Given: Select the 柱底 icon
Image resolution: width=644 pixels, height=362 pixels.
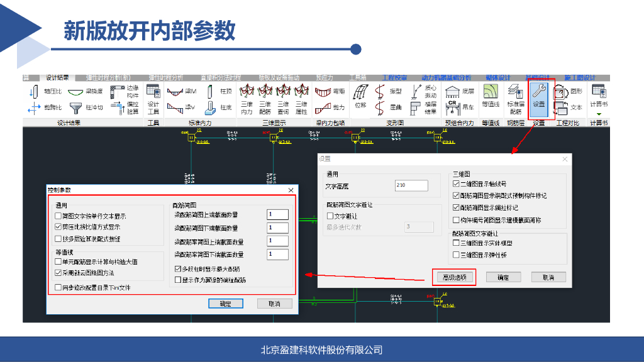Looking at the screenshot, I should pos(210,108).
